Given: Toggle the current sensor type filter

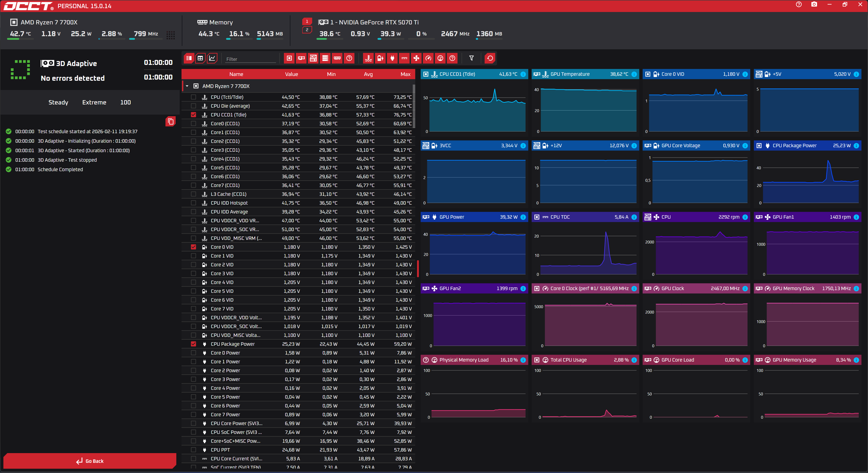Looking at the screenshot, I should coord(404,58).
